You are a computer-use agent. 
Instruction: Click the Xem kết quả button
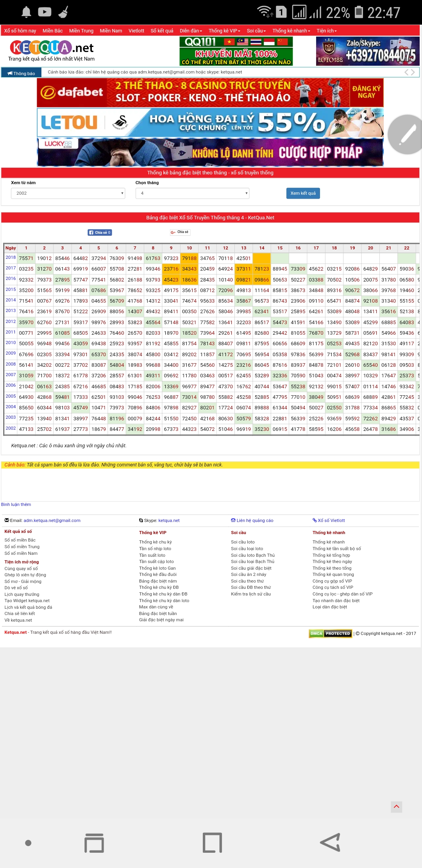point(303,193)
